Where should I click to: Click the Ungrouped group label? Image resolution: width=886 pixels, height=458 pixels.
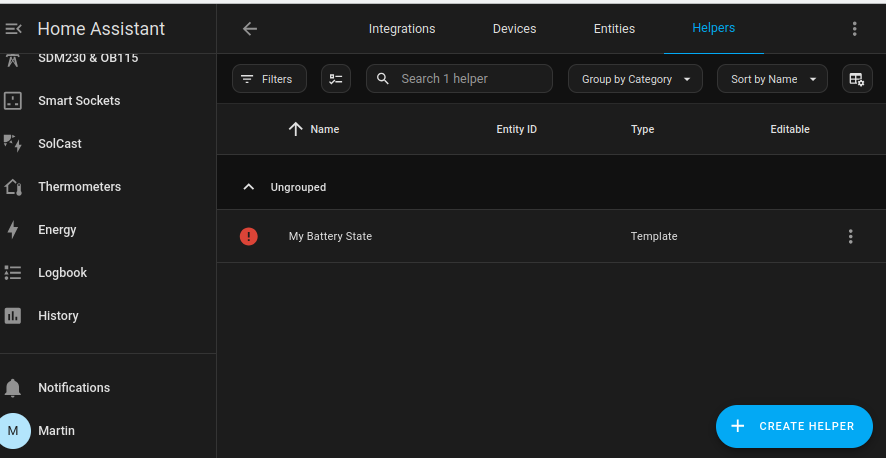click(x=298, y=187)
